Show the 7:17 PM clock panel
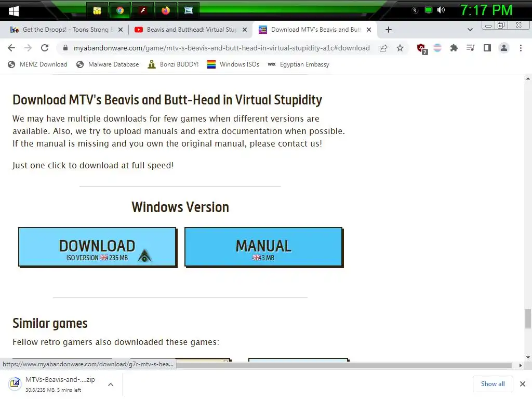532x399 pixels. click(486, 10)
